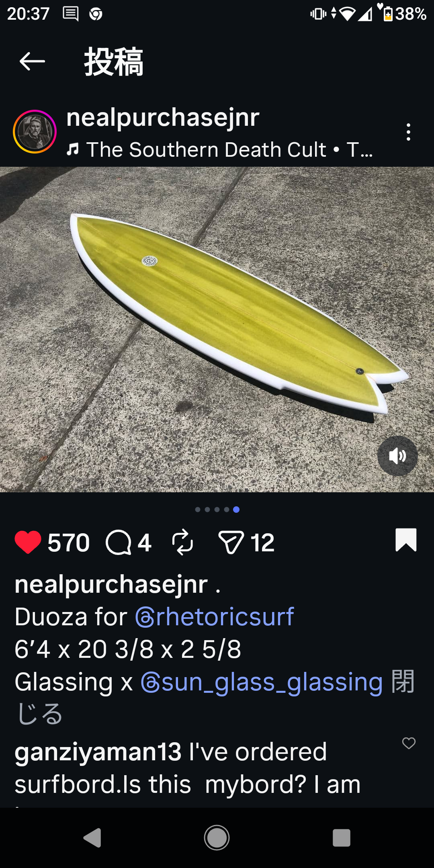The height and width of the screenshot is (868, 434).
Task: Tap the repost arrows icon
Action: pyautogui.click(x=182, y=542)
